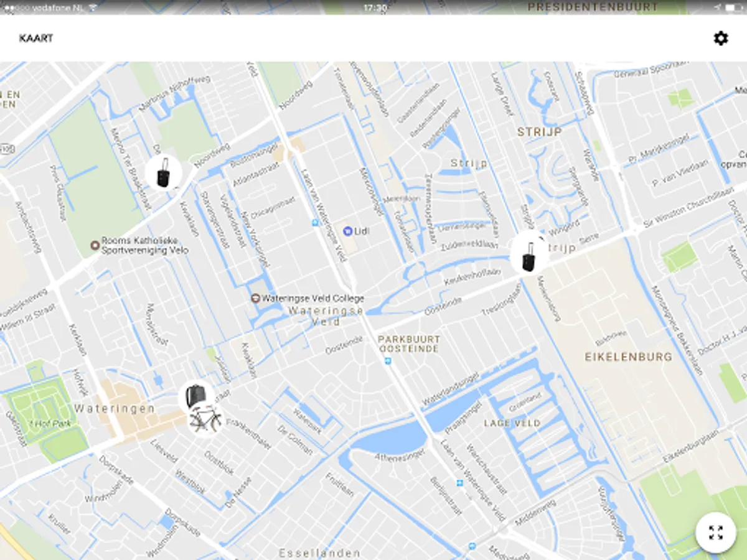Image resolution: width=747 pixels, height=560 pixels.
Task: Click the KAART header title
Action: (36, 39)
